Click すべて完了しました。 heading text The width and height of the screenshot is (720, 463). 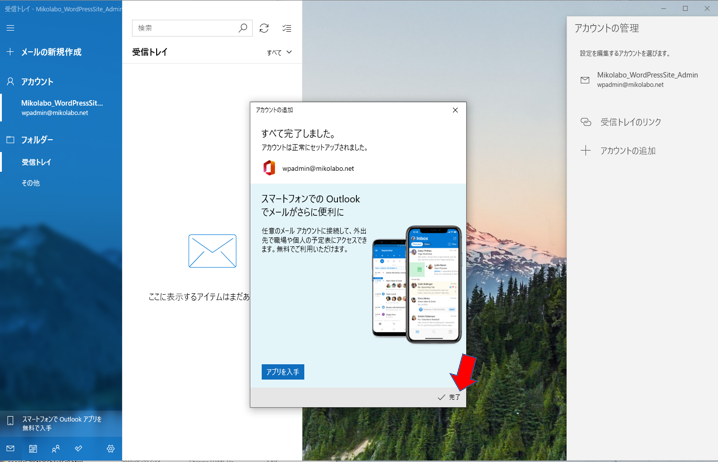pos(298,134)
